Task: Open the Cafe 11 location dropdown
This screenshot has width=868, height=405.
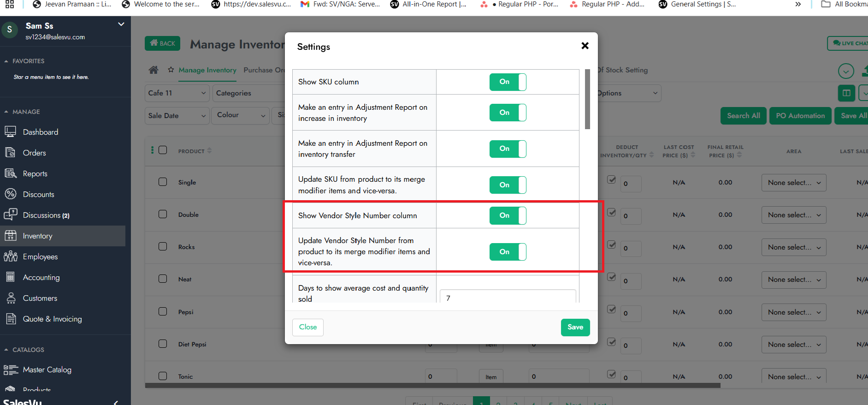Action: coord(177,93)
